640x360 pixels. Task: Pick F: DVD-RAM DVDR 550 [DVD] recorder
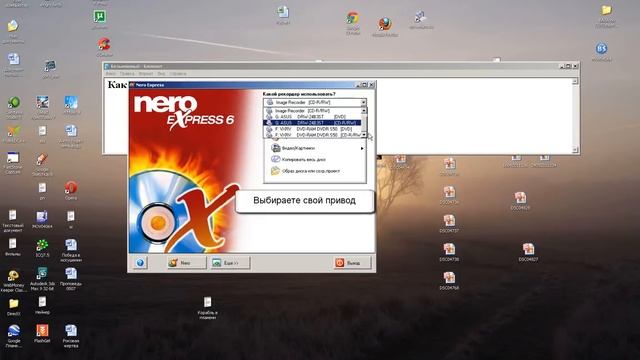312,129
